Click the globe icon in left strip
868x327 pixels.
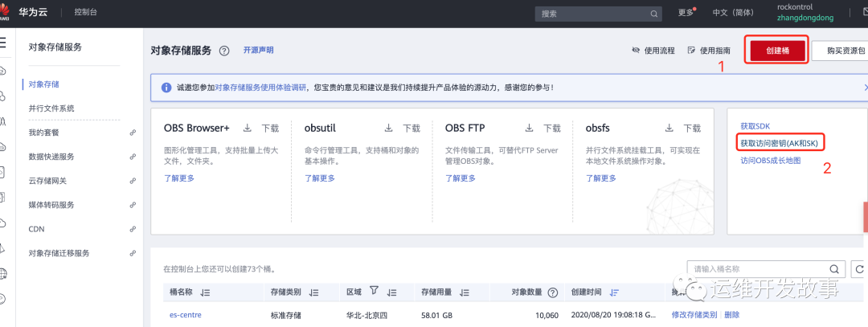[2, 274]
